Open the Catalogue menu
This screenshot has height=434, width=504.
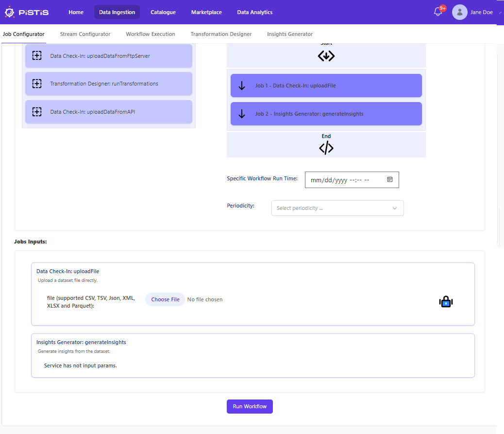tap(163, 12)
